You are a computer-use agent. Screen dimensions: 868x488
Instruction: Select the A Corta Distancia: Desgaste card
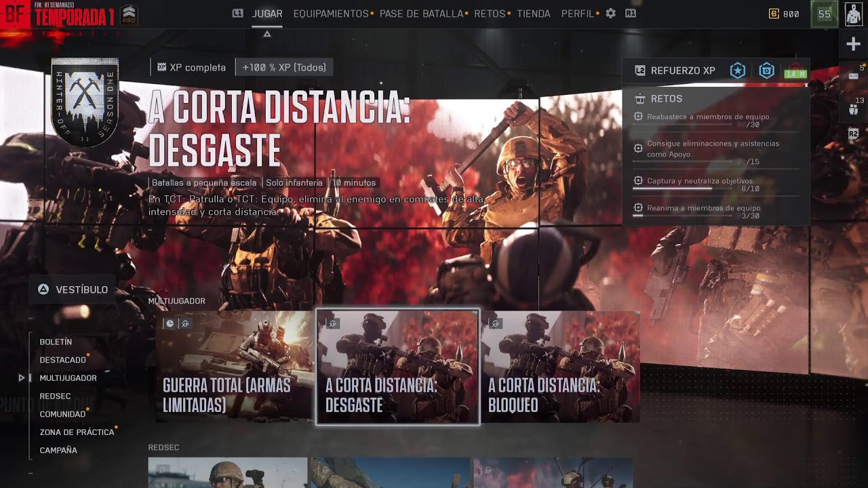(x=398, y=367)
